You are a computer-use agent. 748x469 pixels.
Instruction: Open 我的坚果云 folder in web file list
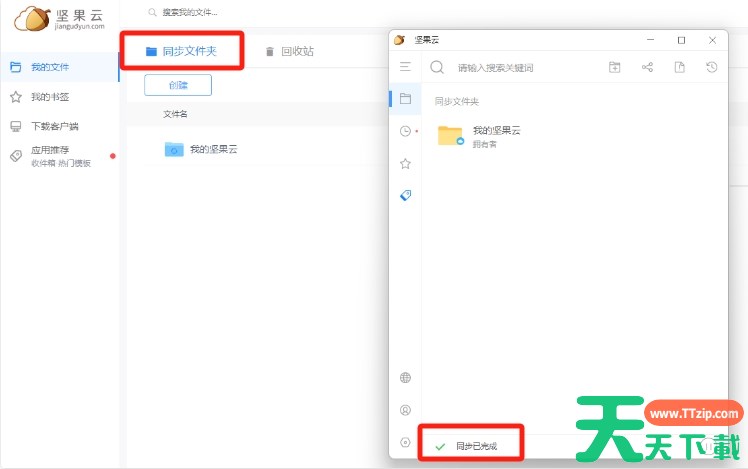tap(213, 149)
